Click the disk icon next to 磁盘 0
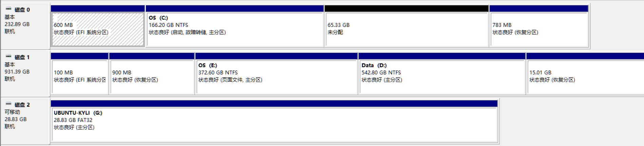 (8, 9)
